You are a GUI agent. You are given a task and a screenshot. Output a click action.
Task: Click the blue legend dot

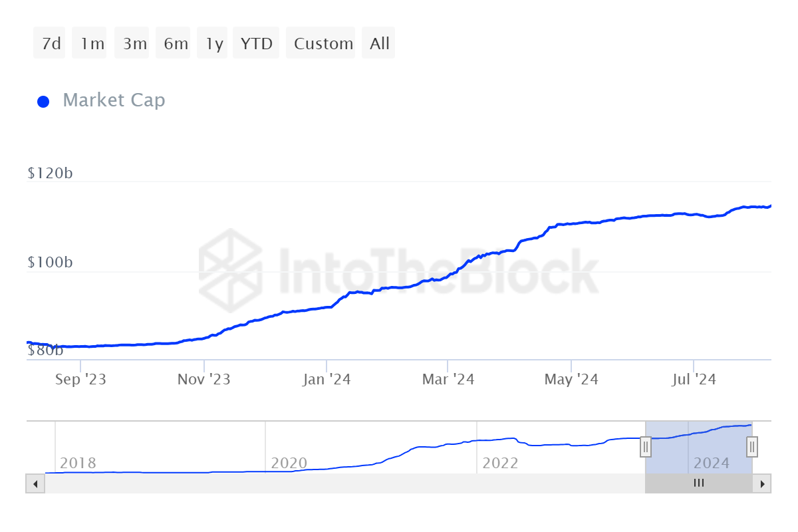[x=43, y=100]
